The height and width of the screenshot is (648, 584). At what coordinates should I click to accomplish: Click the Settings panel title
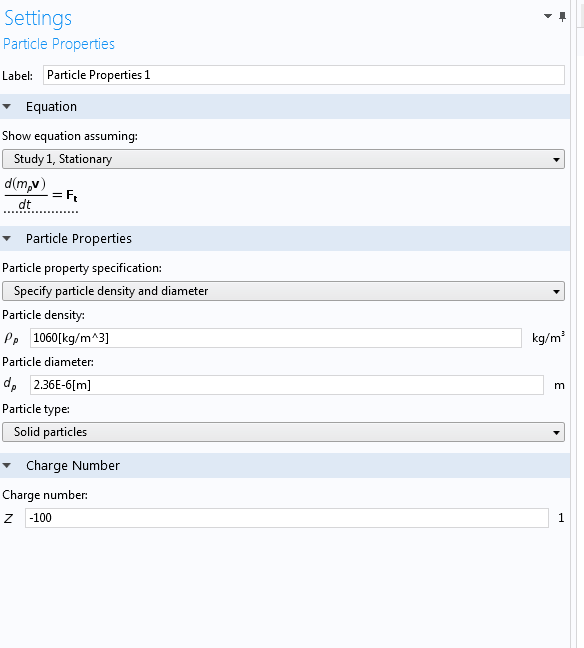[38, 18]
